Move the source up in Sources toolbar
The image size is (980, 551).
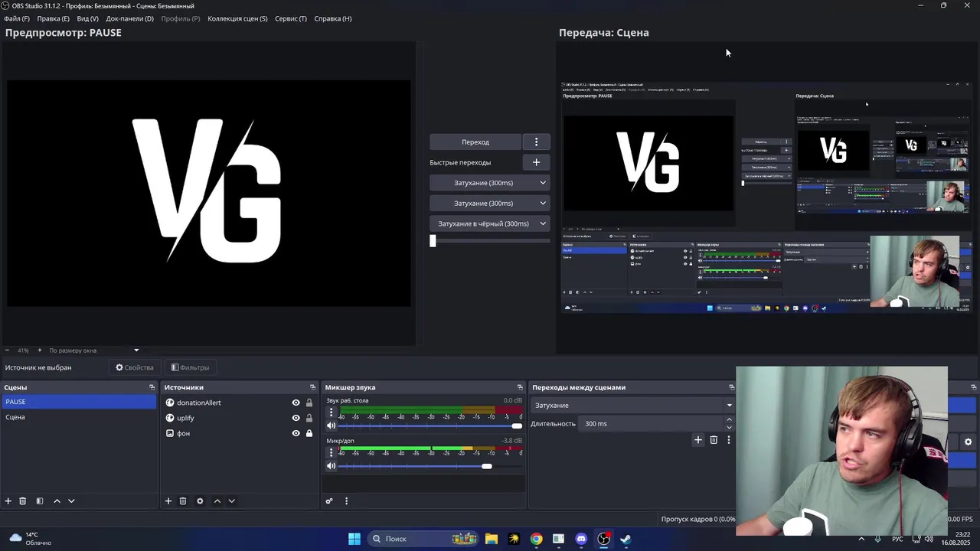click(x=217, y=501)
